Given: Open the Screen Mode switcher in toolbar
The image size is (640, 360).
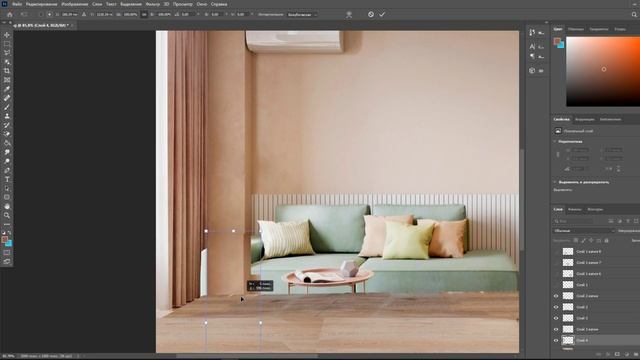Looking at the screenshot, I should [7, 262].
